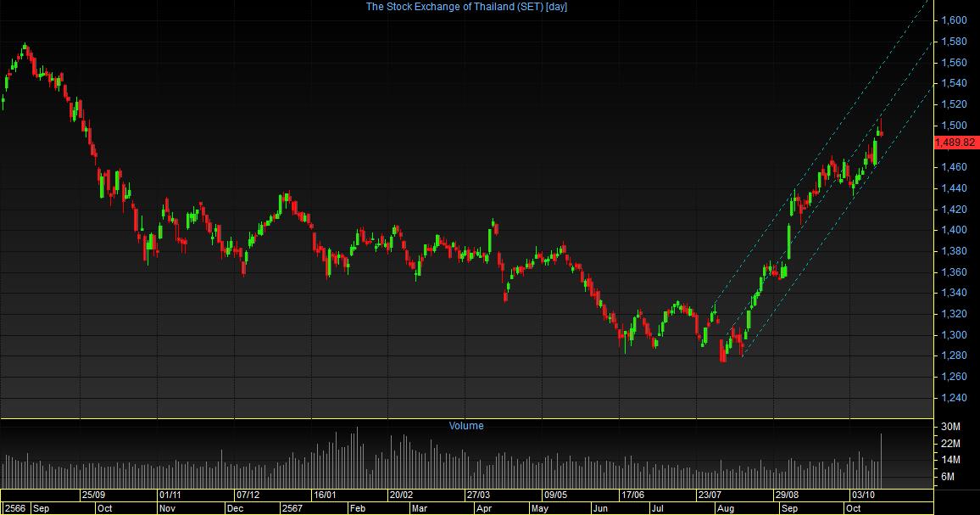Select the 23/07 date marker

(x=710, y=495)
